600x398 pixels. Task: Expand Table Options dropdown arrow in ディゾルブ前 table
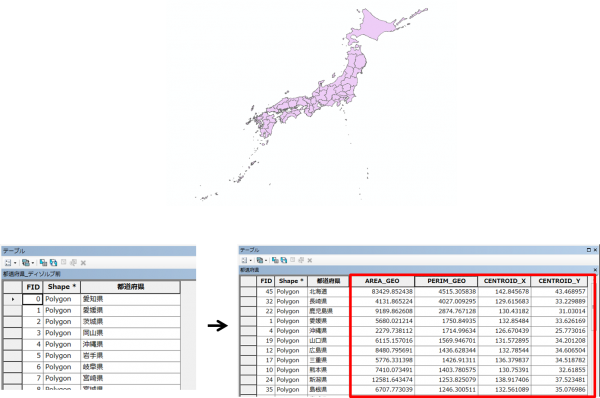pyautogui.click(x=15, y=263)
